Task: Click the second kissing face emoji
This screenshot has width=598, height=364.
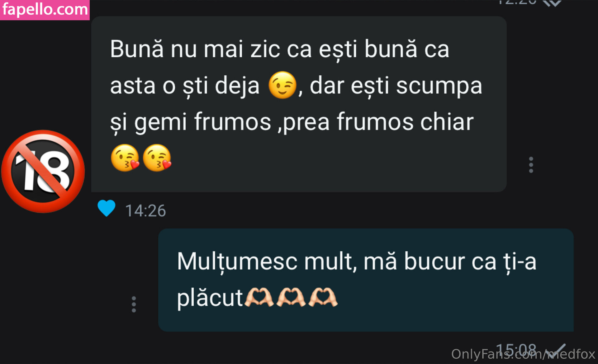Action: pyautogui.click(x=157, y=158)
